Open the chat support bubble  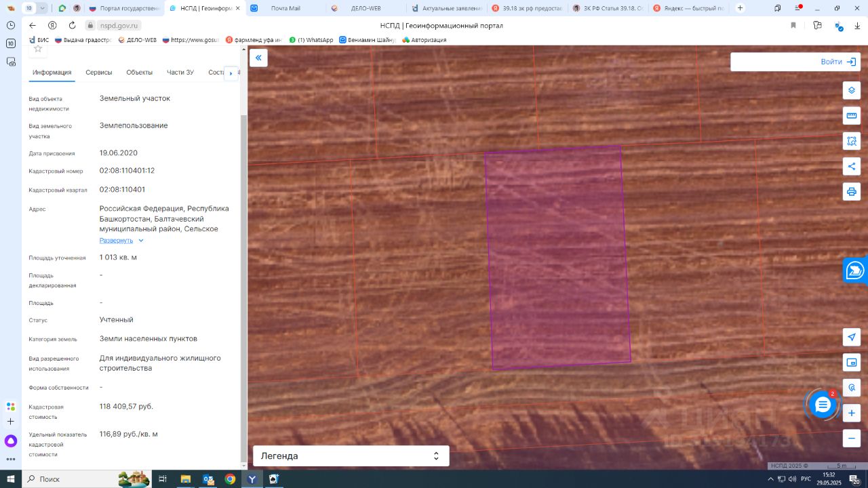pos(823,405)
